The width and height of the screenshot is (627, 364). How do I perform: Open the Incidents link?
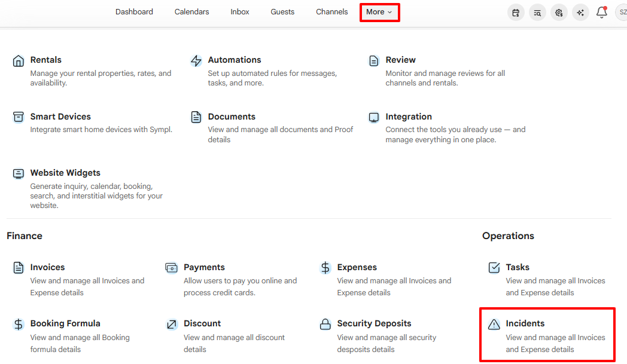point(525,323)
